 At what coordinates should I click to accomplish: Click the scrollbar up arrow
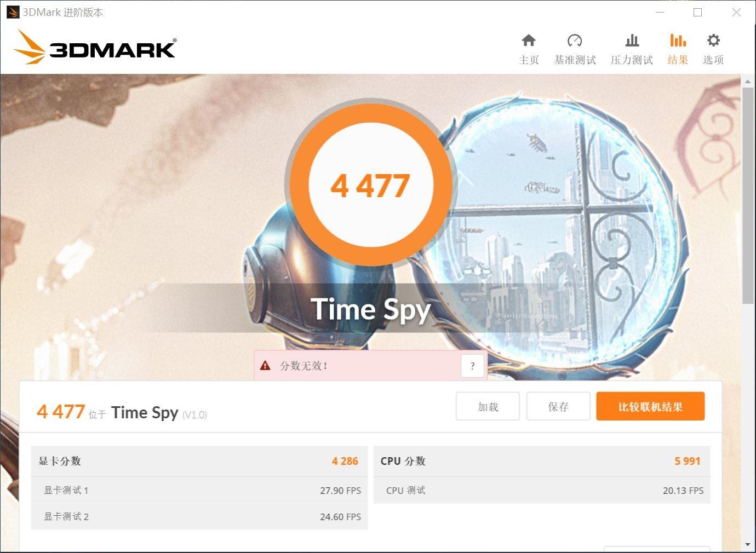coord(748,82)
